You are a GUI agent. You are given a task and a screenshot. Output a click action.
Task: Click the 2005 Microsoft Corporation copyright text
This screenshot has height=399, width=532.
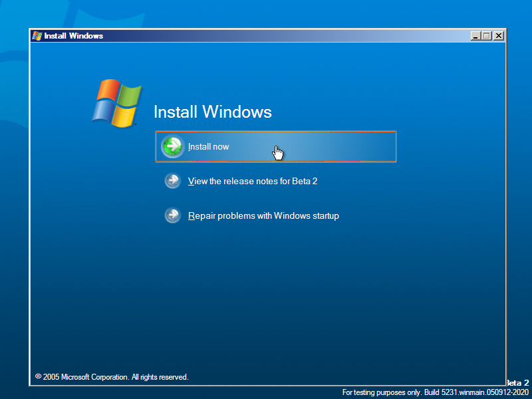coord(112,377)
